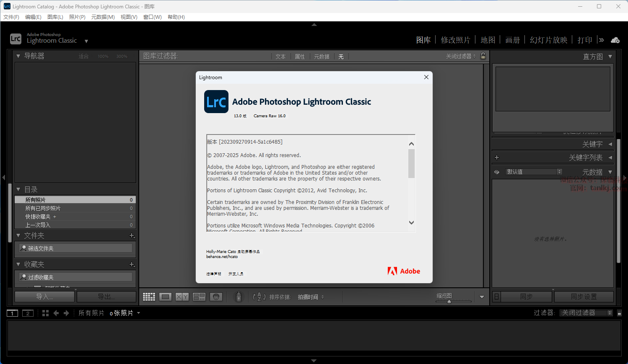Click the filmstrip grid view icon
Viewport: 628px width, 364px height.
click(x=46, y=313)
